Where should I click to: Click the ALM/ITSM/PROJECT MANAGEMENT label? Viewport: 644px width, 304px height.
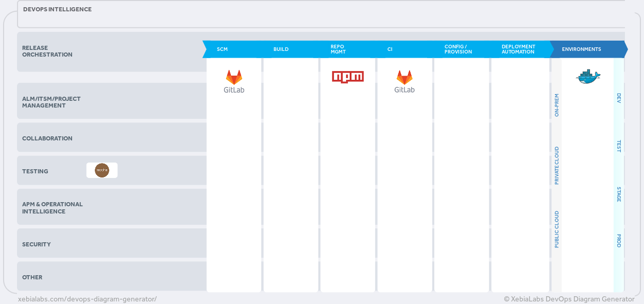click(51, 102)
